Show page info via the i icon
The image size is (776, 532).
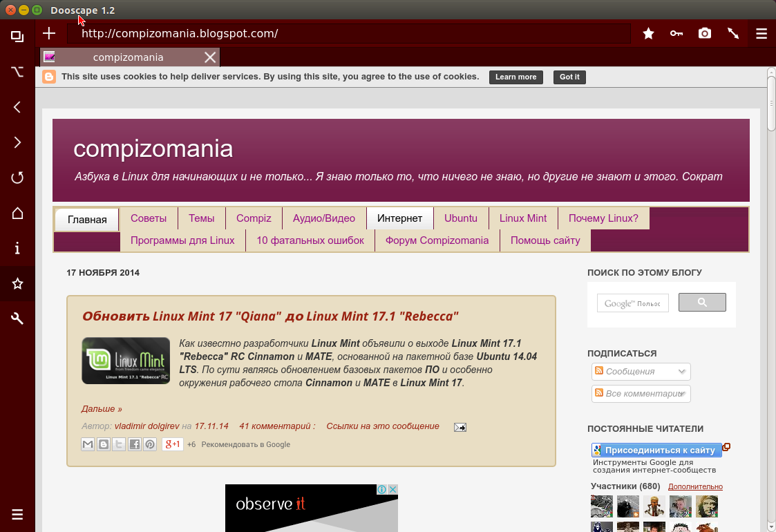point(17,248)
